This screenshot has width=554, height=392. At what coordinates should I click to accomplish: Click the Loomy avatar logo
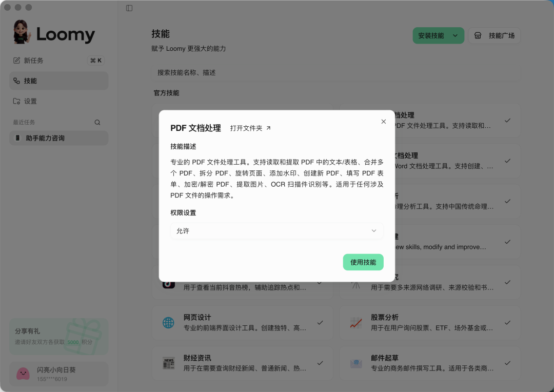pyautogui.click(x=22, y=32)
